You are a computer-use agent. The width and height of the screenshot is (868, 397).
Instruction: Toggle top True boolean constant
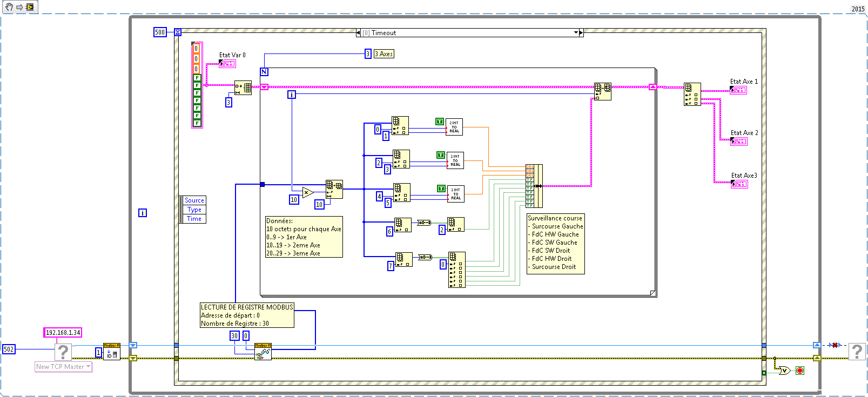(440, 122)
